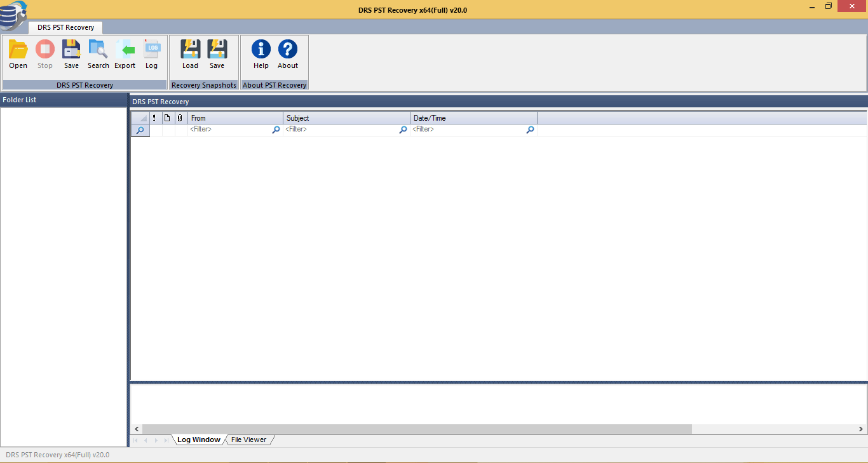868x463 pixels.
Task: Open the File Viewer tab
Action: tap(248, 440)
